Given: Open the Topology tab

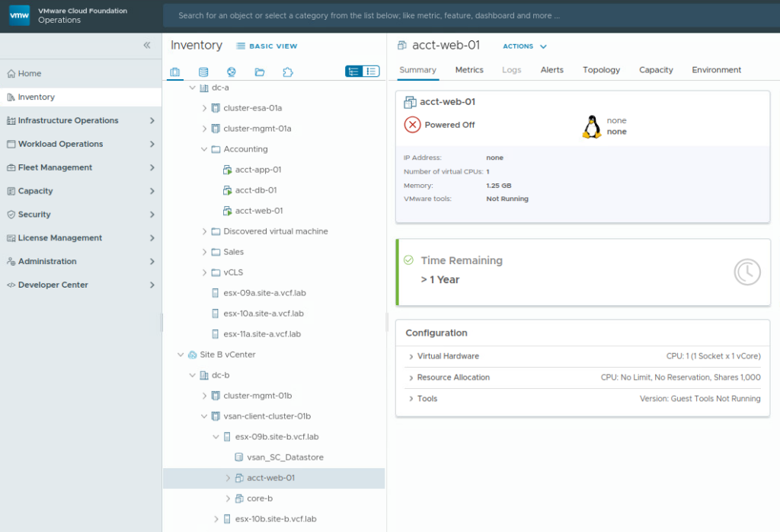Looking at the screenshot, I should 601,70.
